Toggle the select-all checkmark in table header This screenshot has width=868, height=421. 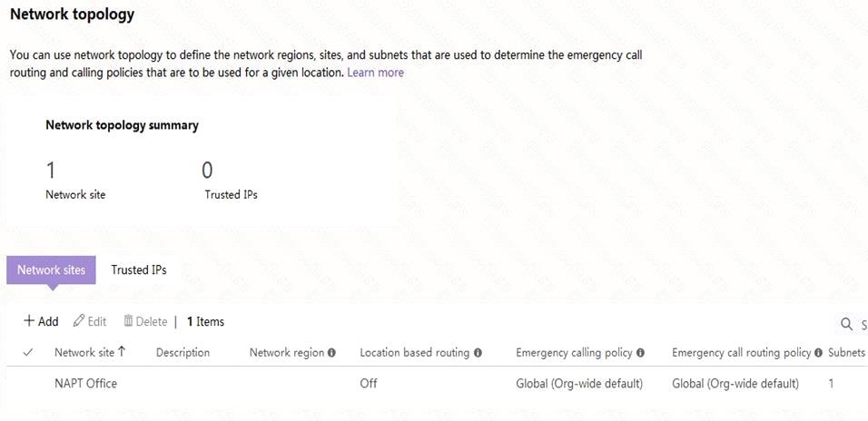coord(28,352)
